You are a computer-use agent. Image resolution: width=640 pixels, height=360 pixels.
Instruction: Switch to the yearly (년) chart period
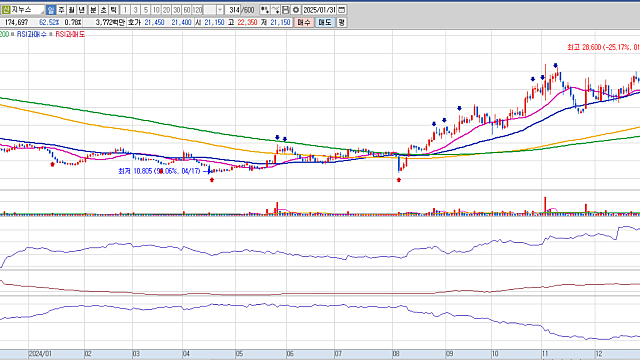81,10
